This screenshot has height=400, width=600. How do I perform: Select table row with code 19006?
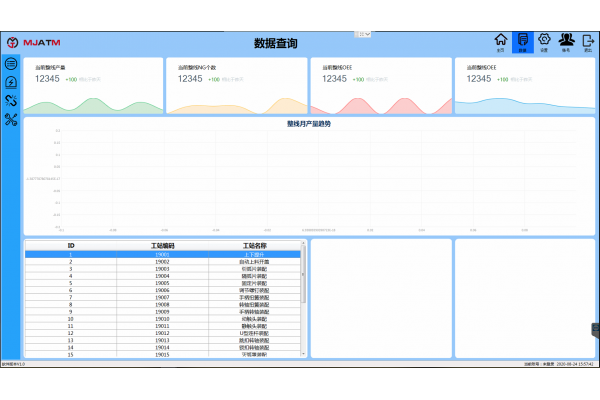(163, 291)
